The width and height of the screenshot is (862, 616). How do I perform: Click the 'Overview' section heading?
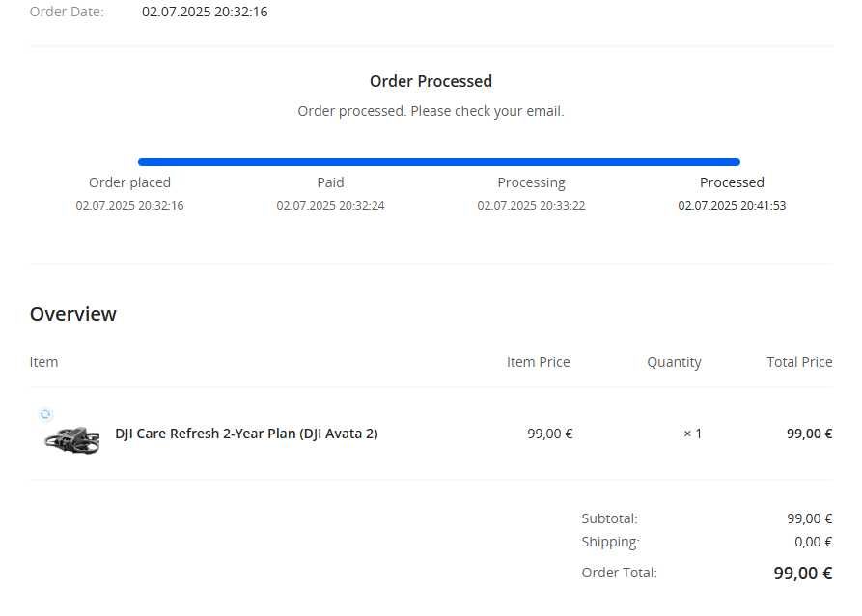tap(73, 314)
